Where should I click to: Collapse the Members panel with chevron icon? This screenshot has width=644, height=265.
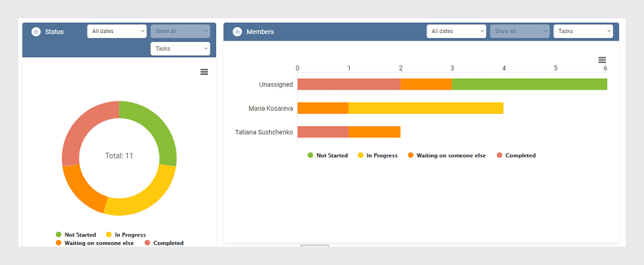tap(237, 32)
